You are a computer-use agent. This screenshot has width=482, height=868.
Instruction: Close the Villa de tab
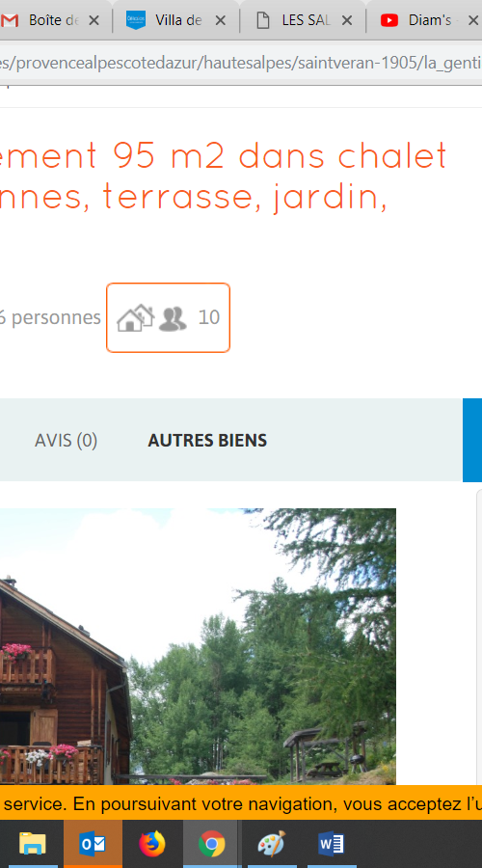(220, 20)
